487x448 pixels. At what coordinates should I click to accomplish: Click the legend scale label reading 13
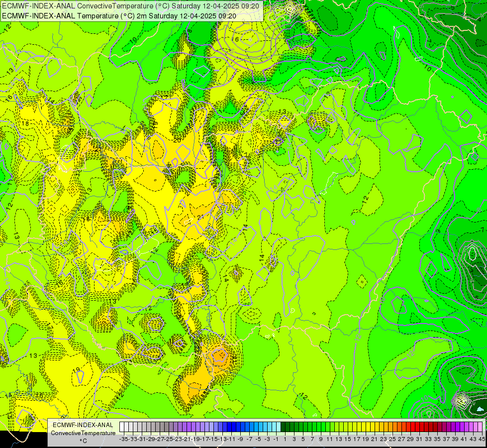(339, 440)
